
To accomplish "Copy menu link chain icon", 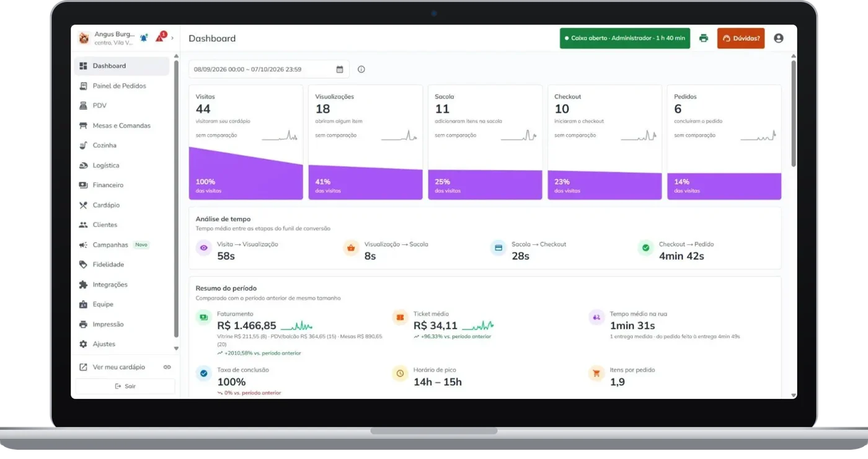I will pyautogui.click(x=167, y=367).
